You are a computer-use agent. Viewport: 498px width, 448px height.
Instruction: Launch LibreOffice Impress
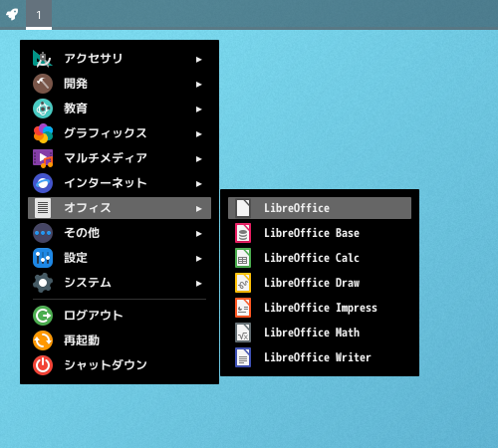(320, 308)
